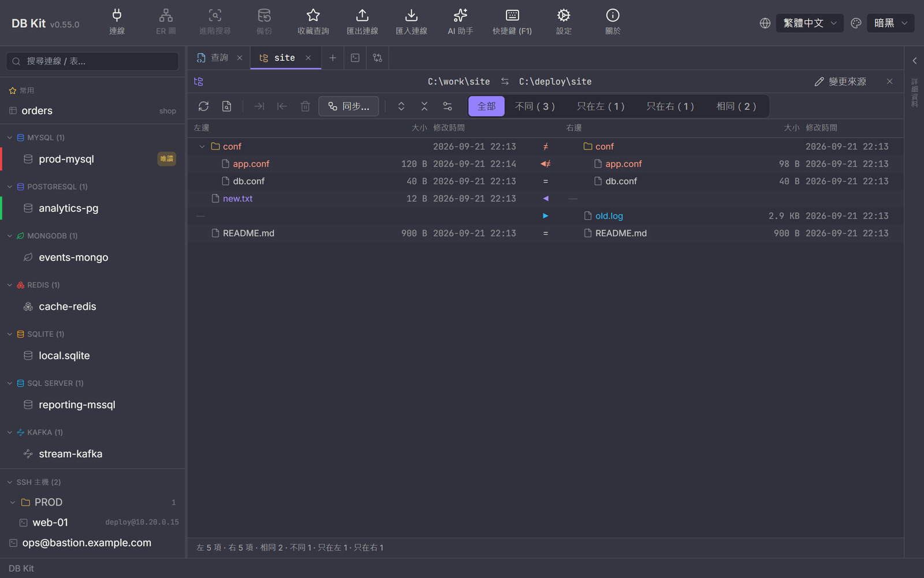Image resolution: width=924 pixels, height=578 pixels.
Task: Collapse all folders in comparison
Action: 424,106
